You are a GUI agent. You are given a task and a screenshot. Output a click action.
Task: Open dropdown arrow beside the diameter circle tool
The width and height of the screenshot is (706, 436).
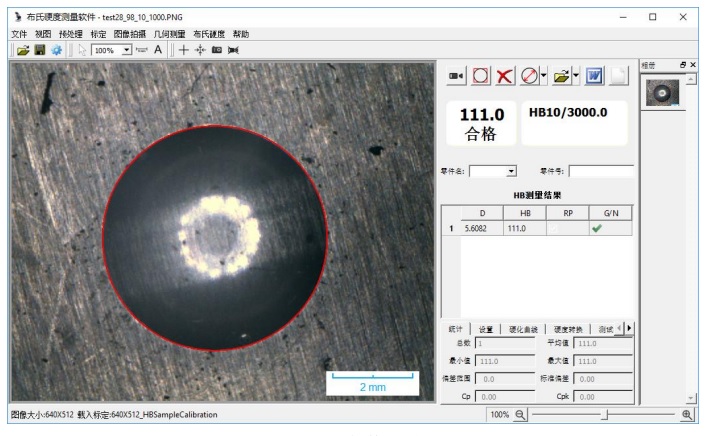tap(543, 76)
